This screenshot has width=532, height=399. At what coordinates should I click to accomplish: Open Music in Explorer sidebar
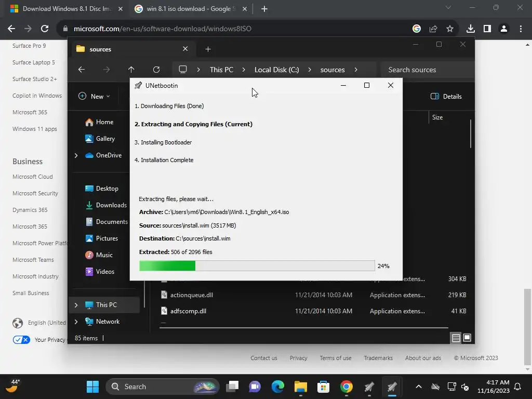coord(104,255)
